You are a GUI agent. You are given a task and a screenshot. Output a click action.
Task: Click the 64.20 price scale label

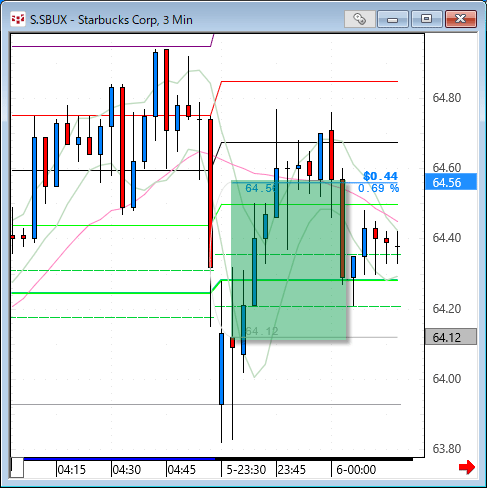point(447,309)
